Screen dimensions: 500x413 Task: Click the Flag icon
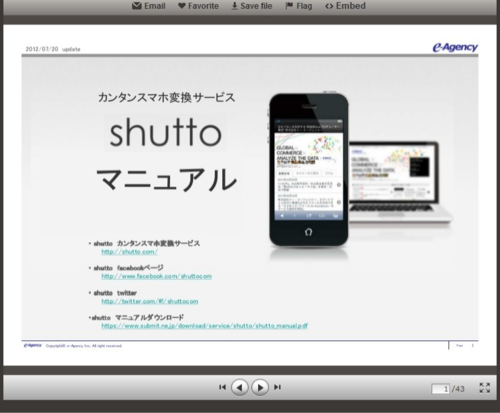[289, 6]
